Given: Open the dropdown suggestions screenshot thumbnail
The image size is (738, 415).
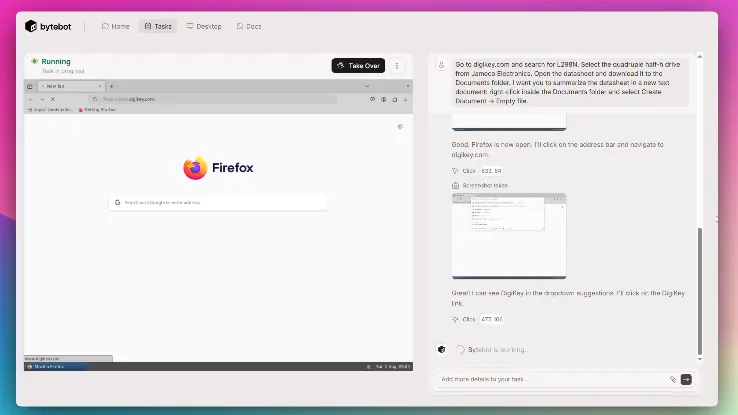Looking at the screenshot, I should click(509, 236).
